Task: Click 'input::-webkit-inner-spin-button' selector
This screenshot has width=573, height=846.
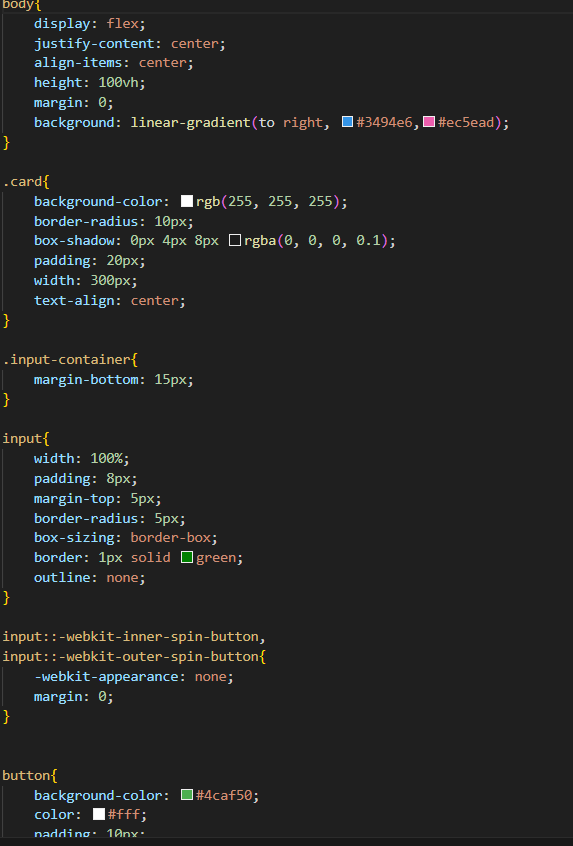Action: pos(131,637)
